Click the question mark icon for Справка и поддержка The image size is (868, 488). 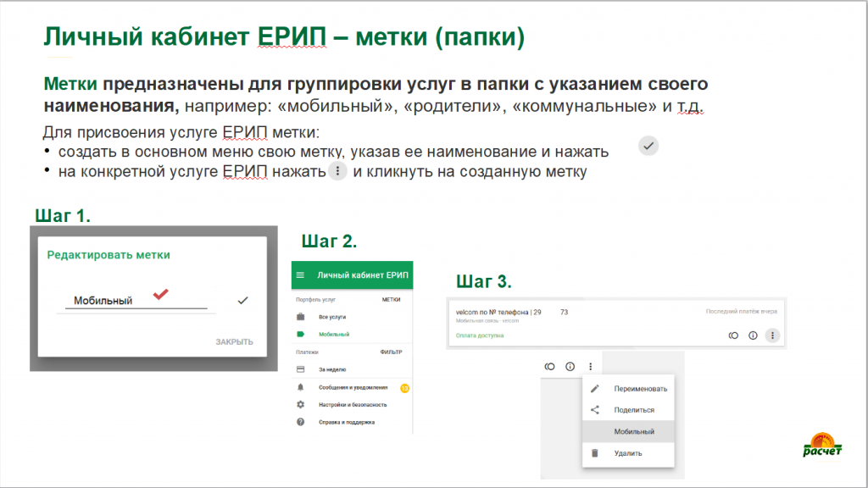pyautogui.click(x=301, y=422)
